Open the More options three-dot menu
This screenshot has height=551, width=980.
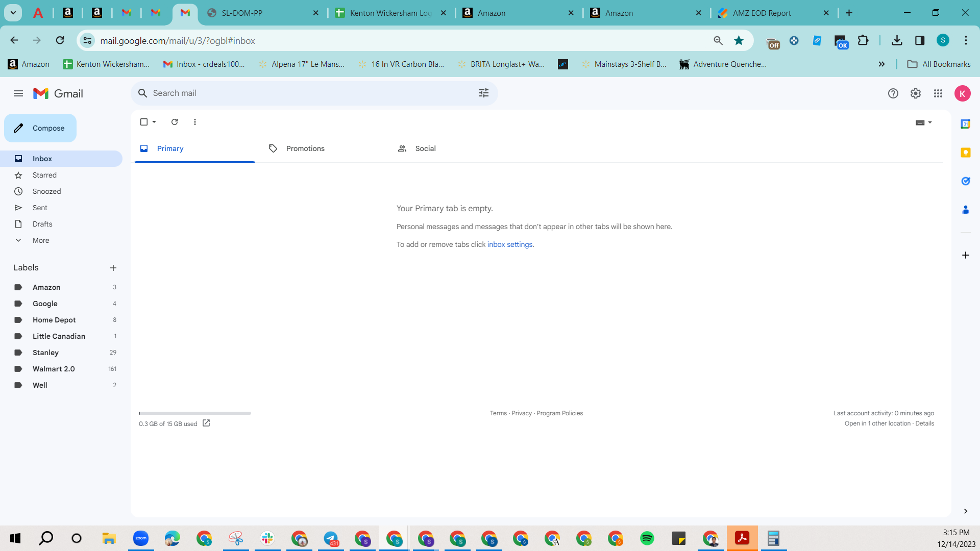click(x=195, y=122)
